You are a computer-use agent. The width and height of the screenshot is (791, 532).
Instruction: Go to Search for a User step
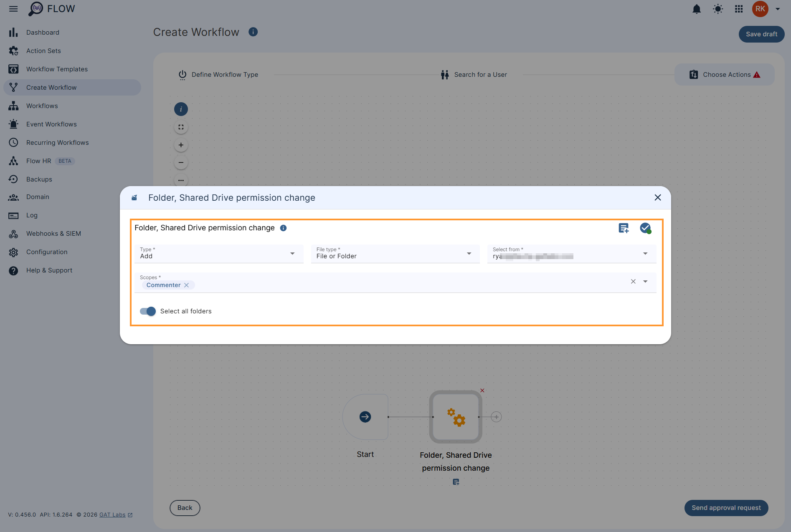[474, 75]
